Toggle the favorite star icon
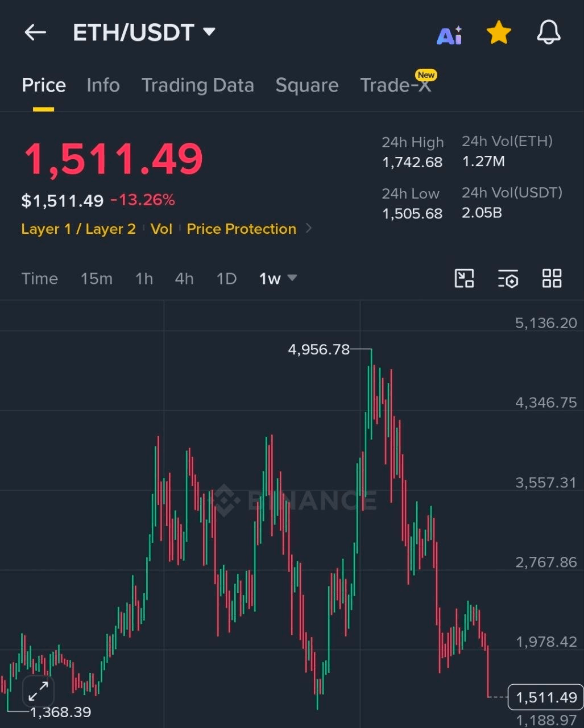This screenshot has height=728, width=584. (x=499, y=33)
